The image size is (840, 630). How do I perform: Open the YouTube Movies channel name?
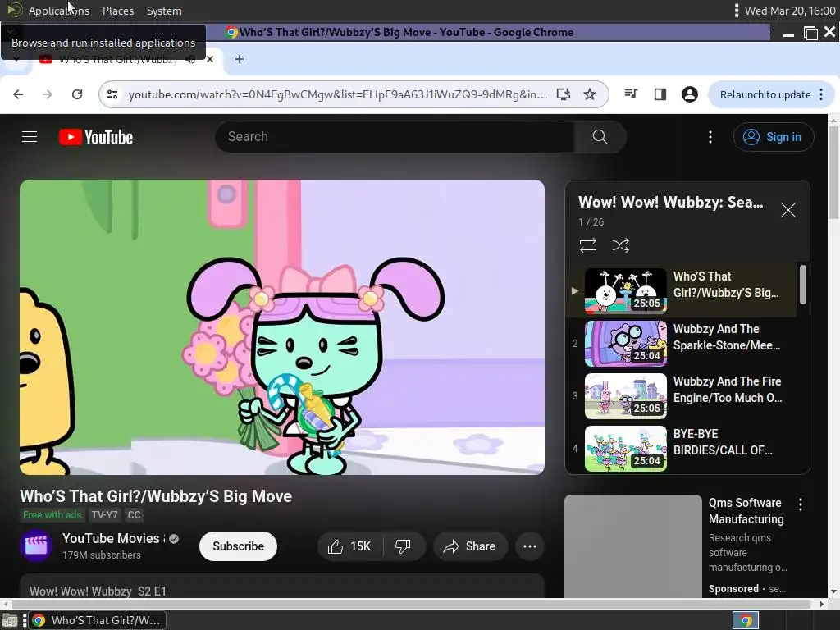(x=111, y=538)
